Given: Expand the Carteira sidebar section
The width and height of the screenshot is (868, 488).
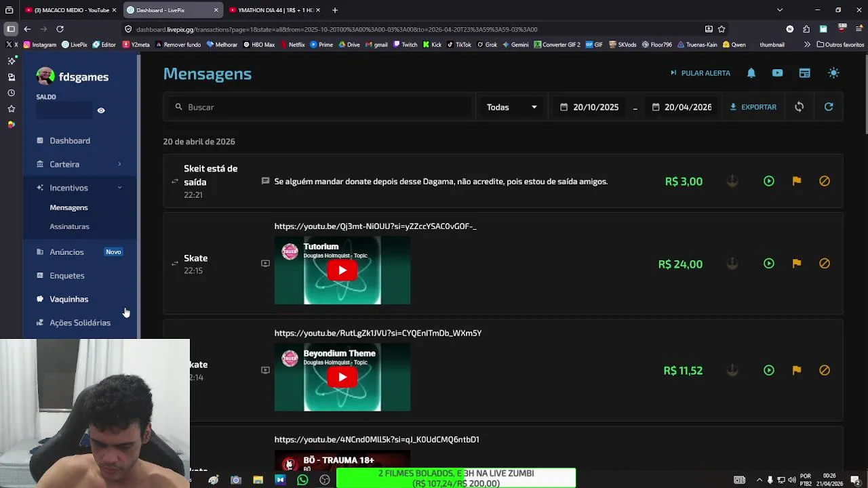Looking at the screenshot, I should click(79, 165).
